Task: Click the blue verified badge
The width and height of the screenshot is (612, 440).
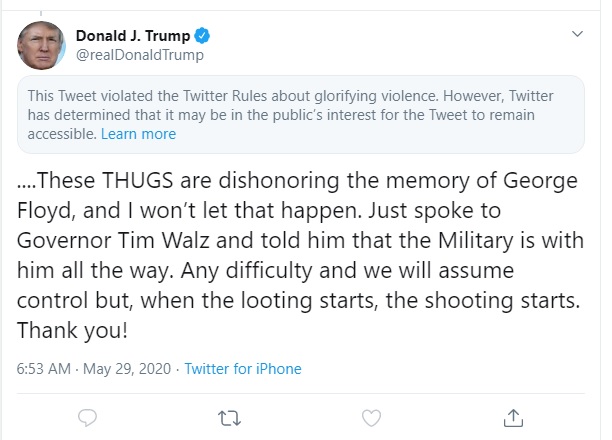Action: pyautogui.click(x=202, y=37)
